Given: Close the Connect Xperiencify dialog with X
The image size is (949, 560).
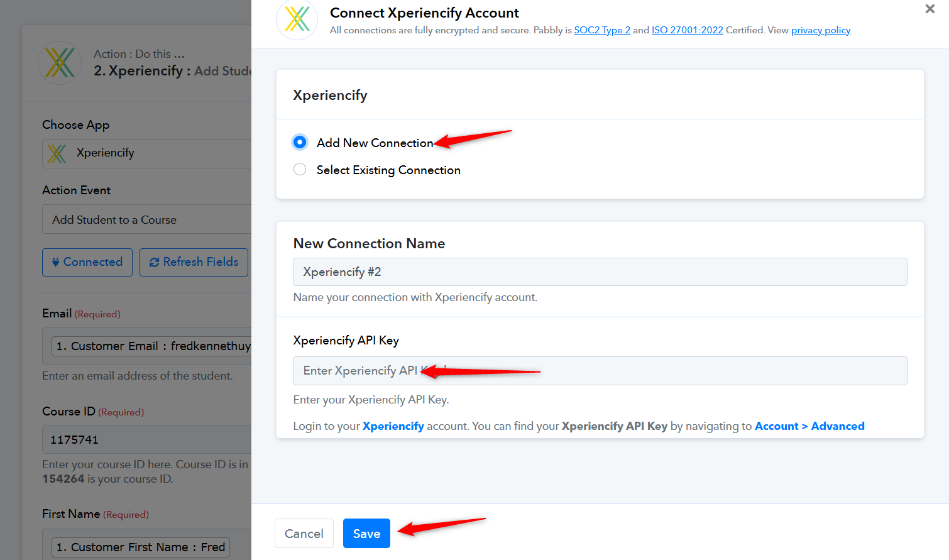Looking at the screenshot, I should click(x=930, y=9).
